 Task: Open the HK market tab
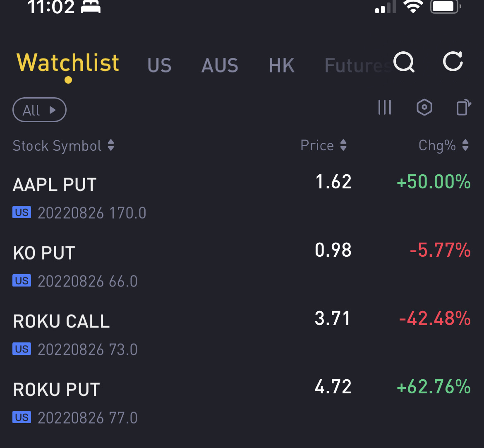[281, 65]
